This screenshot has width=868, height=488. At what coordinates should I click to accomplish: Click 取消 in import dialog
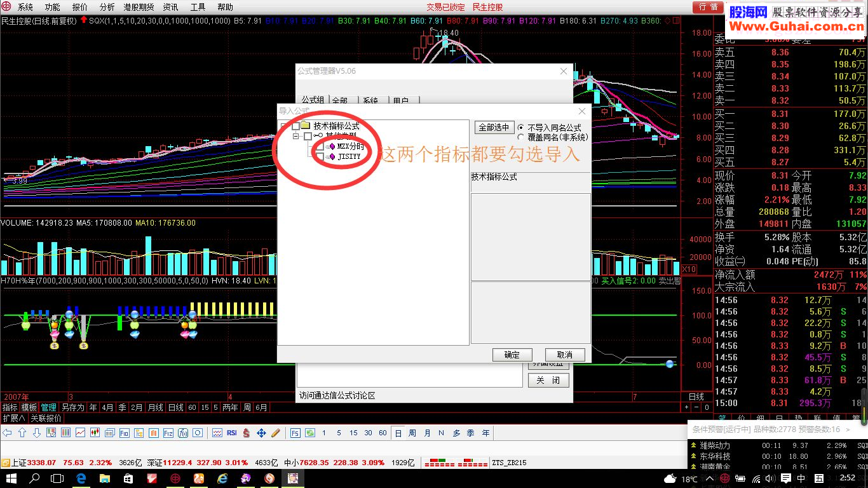click(565, 355)
